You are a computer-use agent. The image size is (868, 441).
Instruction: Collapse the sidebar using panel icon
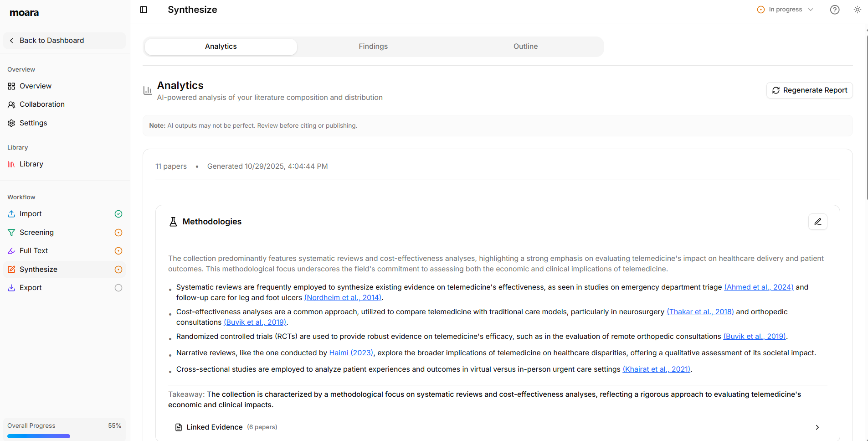click(x=144, y=9)
